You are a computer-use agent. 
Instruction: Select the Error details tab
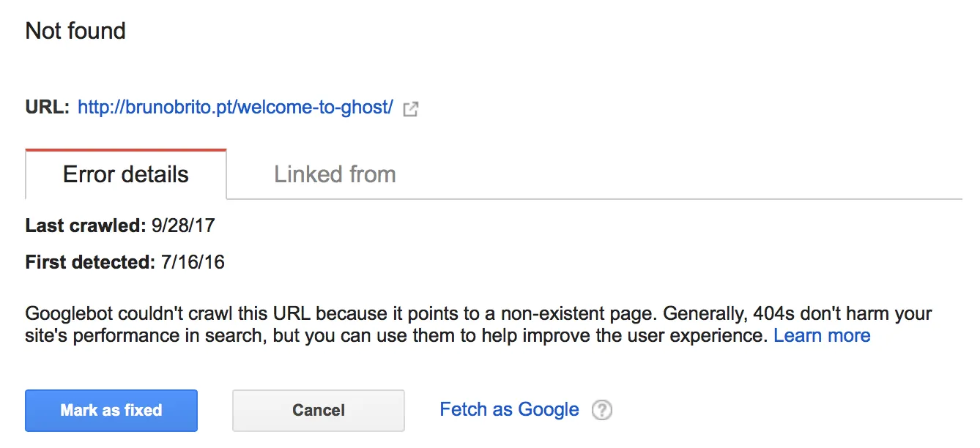pyautogui.click(x=126, y=174)
